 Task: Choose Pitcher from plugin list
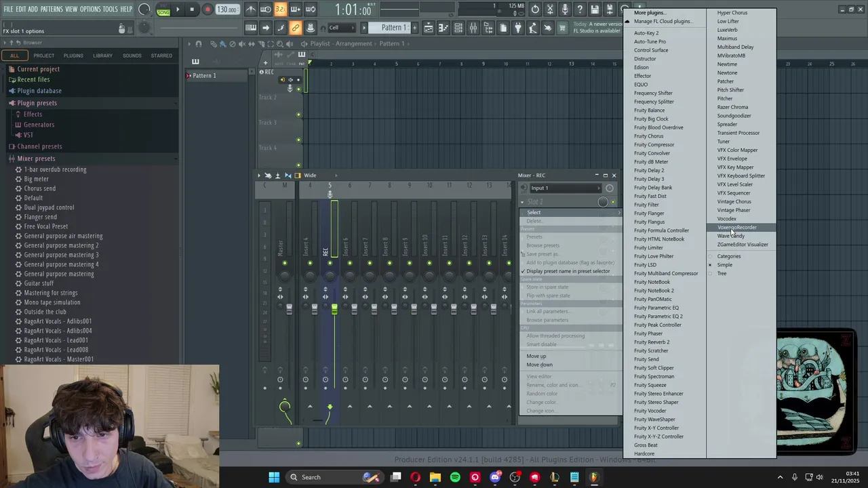click(x=725, y=98)
